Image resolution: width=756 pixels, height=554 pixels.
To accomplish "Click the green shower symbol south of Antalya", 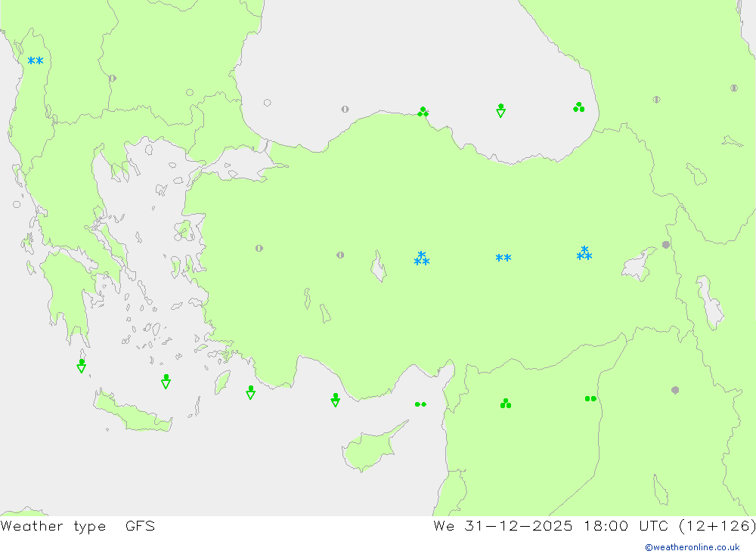I will (336, 400).
